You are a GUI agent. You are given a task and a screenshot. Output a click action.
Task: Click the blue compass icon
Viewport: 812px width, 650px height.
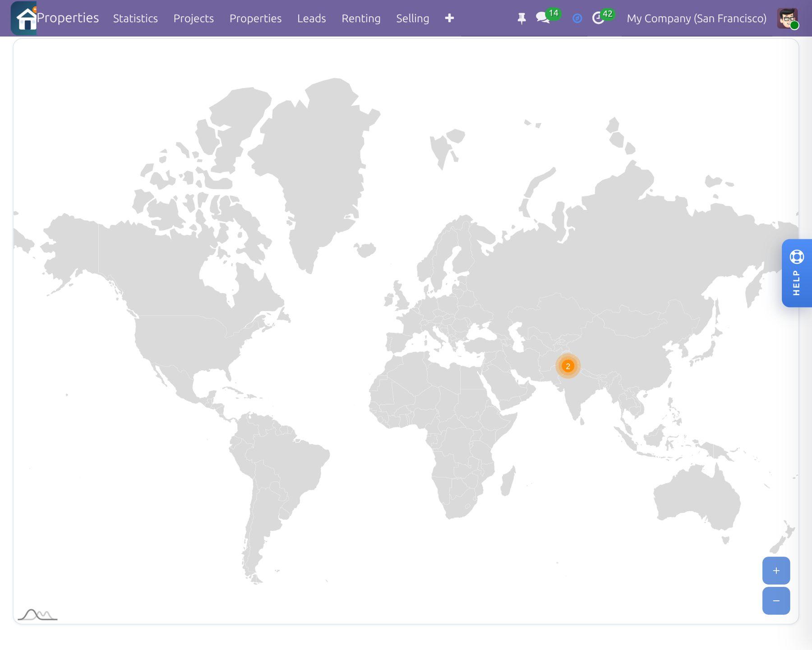point(577,19)
